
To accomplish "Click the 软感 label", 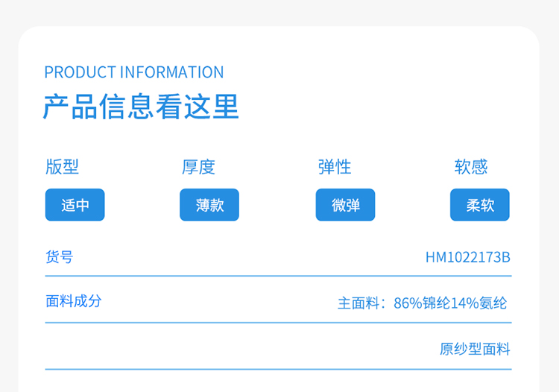I will coord(470,167).
